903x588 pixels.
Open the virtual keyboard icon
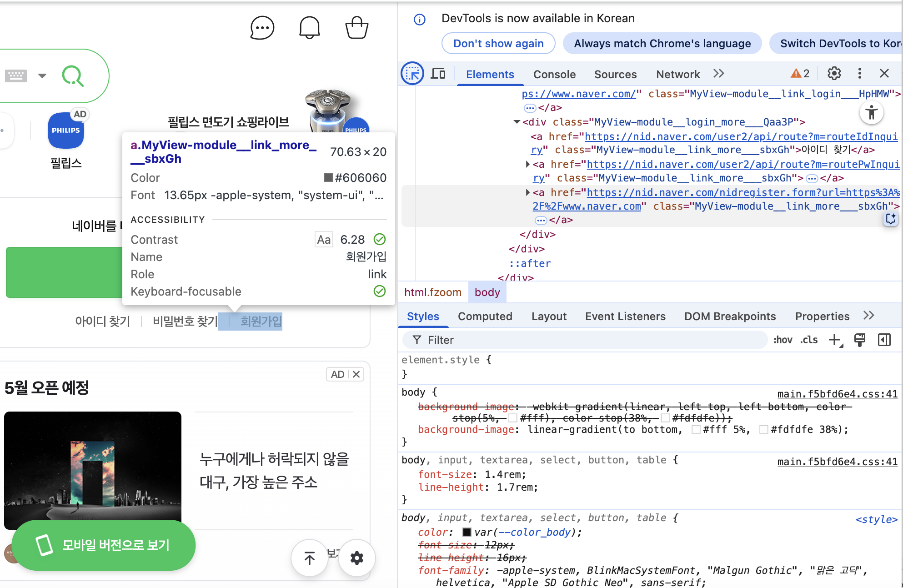[x=16, y=75]
